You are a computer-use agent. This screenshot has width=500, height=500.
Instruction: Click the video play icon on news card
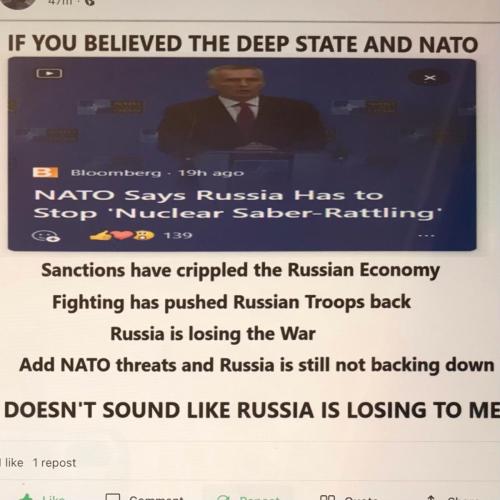click(49, 73)
